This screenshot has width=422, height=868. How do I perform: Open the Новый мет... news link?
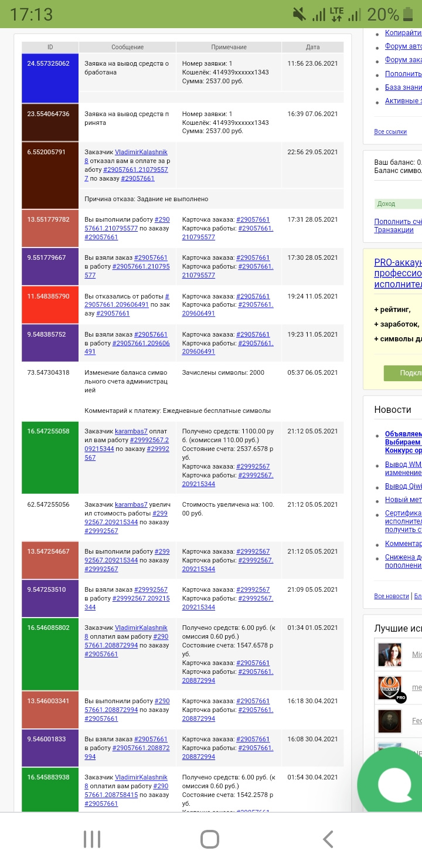[403, 500]
